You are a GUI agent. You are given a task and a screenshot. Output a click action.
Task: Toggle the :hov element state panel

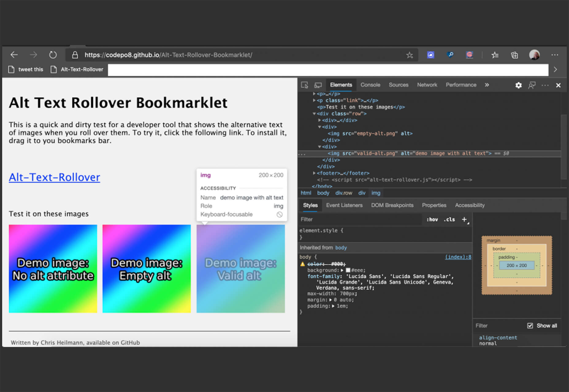point(432,219)
